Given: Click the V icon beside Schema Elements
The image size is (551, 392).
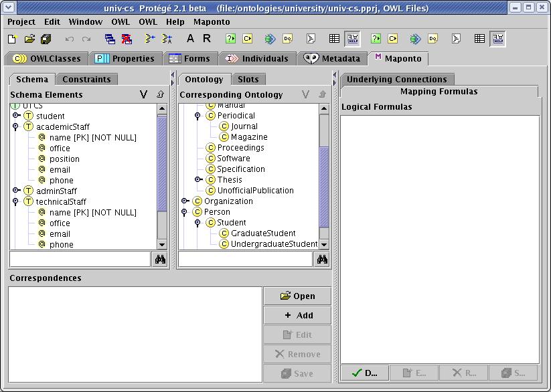Looking at the screenshot, I should pyautogui.click(x=143, y=94).
